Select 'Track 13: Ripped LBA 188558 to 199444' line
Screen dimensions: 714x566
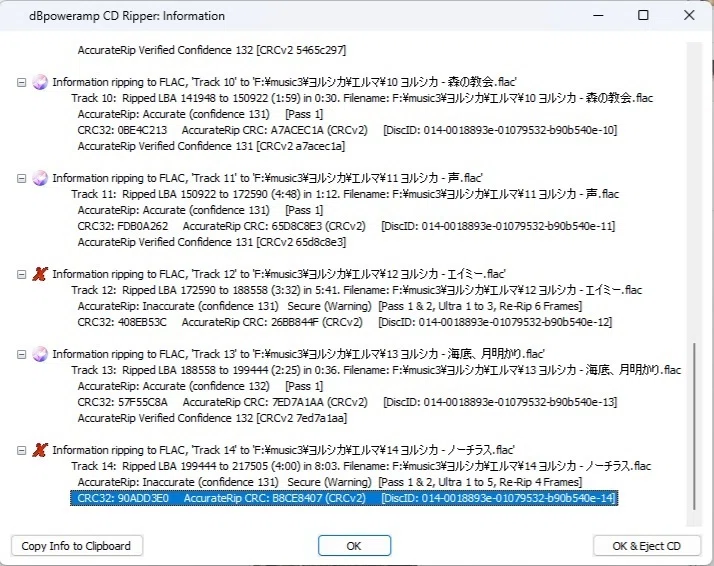[376, 370]
